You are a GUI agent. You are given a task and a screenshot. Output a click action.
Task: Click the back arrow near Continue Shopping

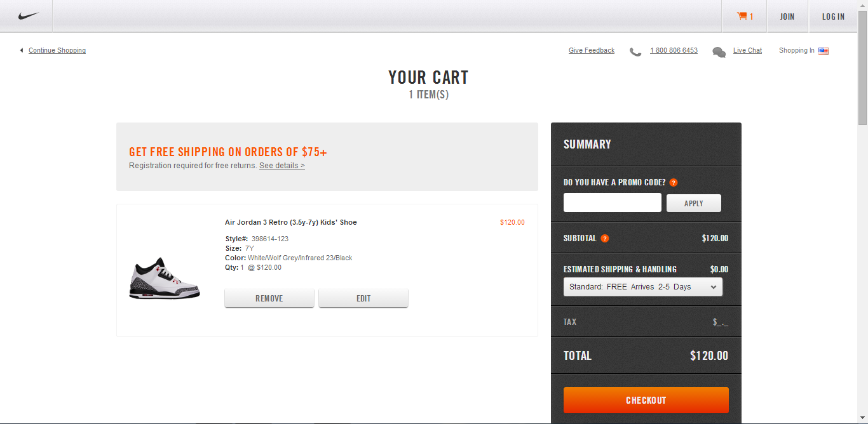22,51
